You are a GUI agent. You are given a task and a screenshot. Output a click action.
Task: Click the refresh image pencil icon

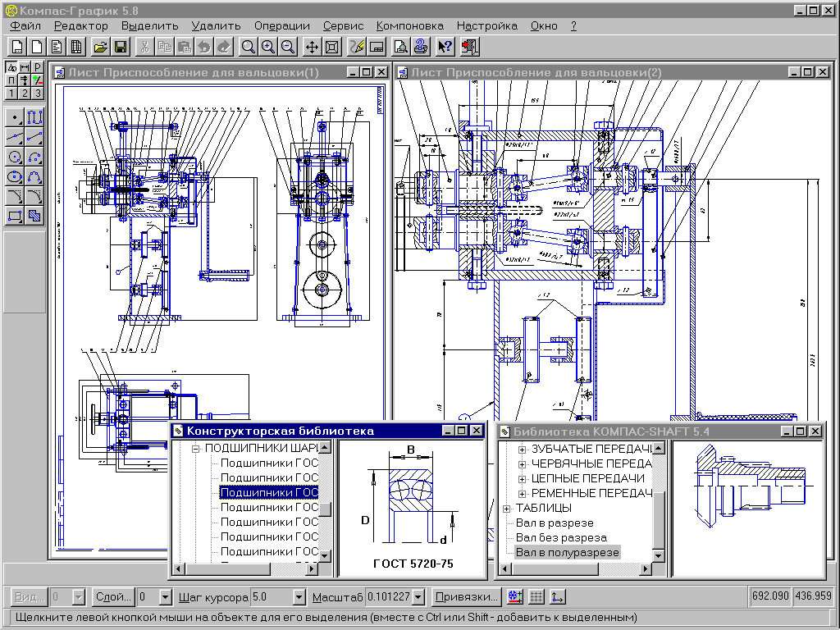click(357, 47)
